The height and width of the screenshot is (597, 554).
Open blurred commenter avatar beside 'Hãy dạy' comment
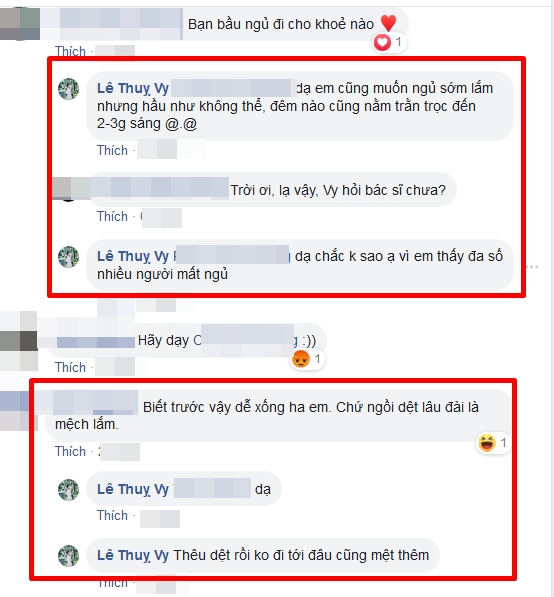coord(19,341)
